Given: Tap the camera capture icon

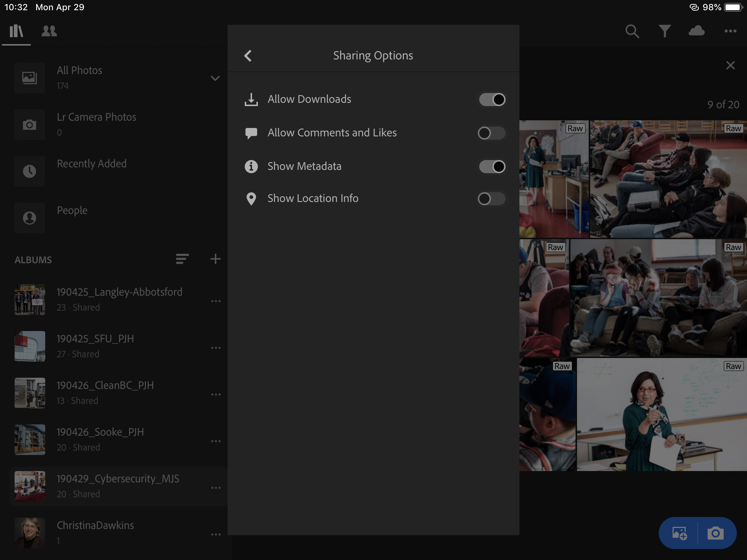Looking at the screenshot, I should [715, 533].
